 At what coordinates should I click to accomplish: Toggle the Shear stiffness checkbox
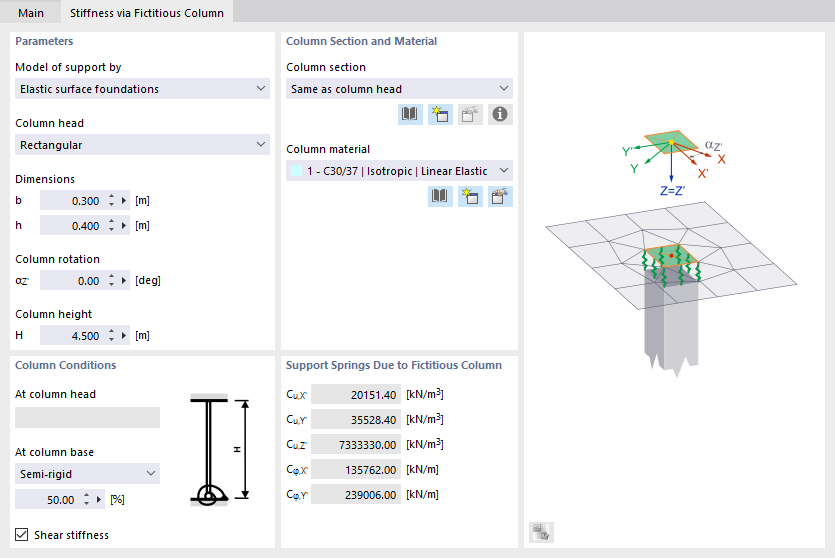22,535
